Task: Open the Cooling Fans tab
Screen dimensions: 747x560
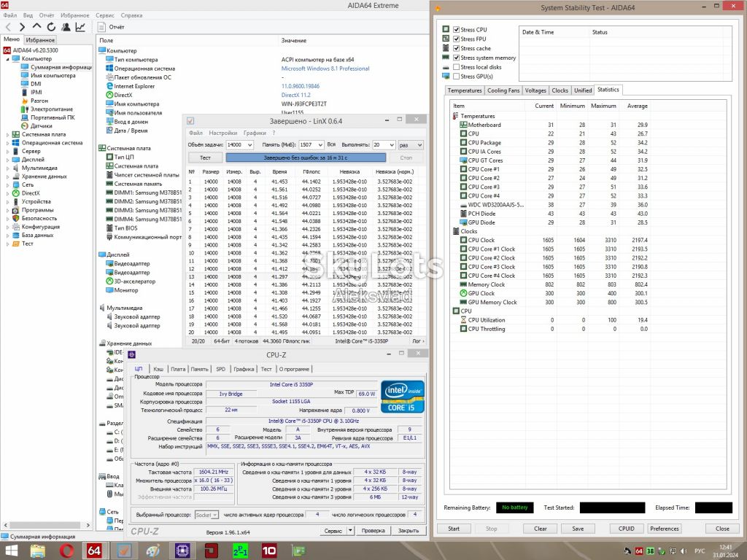Action: point(503,90)
